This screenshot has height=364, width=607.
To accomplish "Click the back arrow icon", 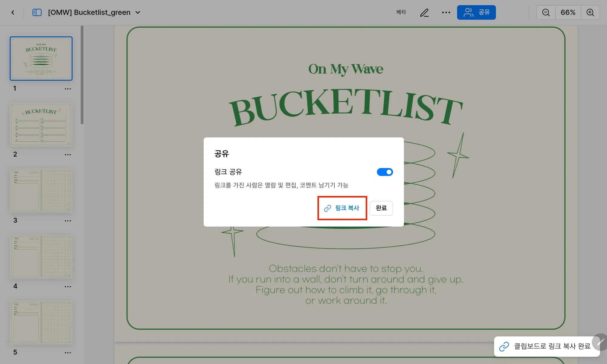I will click(x=13, y=12).
